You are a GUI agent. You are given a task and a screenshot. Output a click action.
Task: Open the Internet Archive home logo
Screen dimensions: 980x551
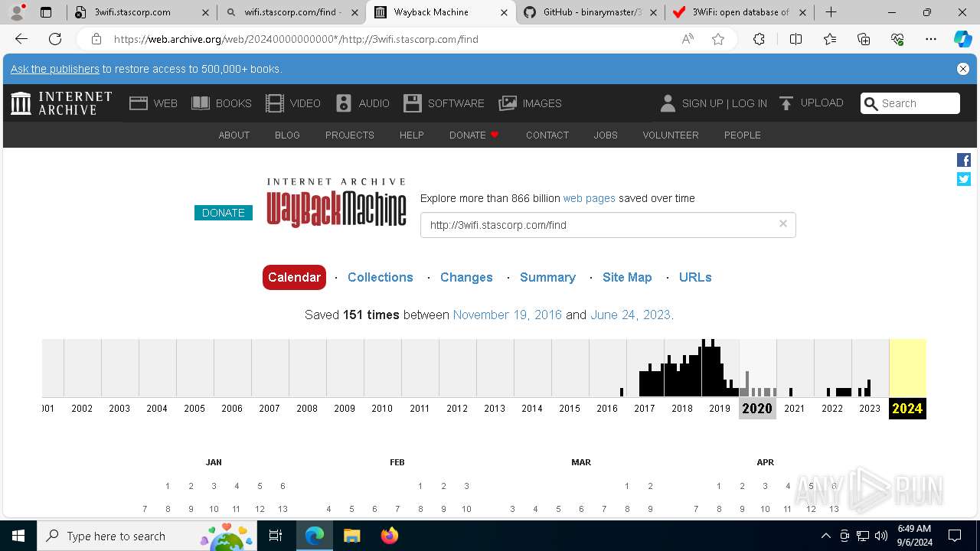tap(61, 103)
